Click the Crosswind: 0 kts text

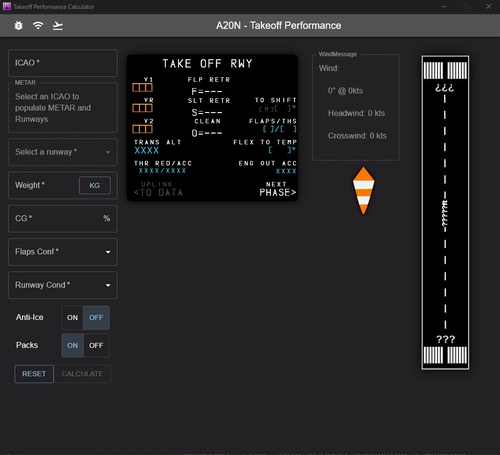(x=357, y=136)
